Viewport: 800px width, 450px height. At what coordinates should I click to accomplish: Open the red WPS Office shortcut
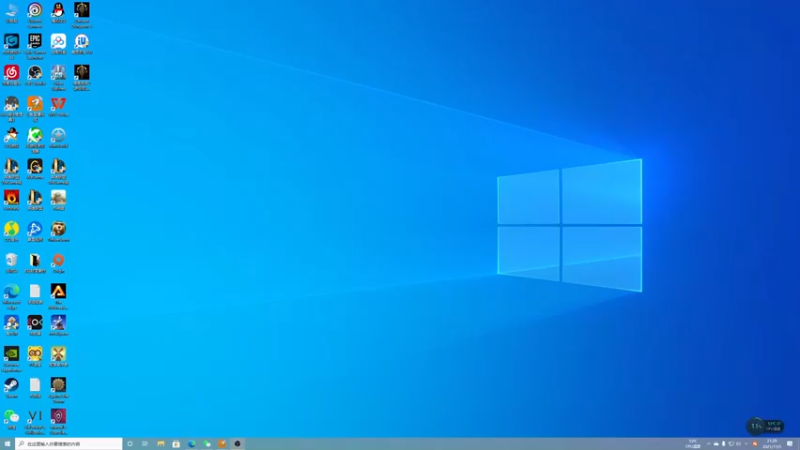[58, 107]
